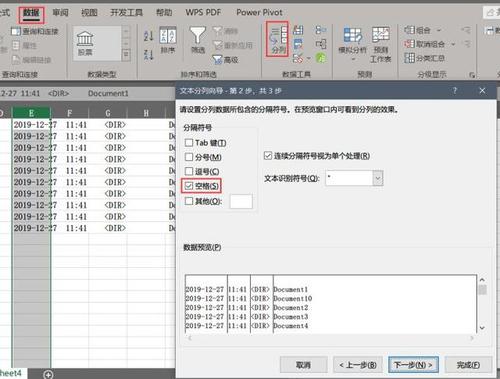
Task: Toggle the 其他(O) other delimiter checkbox
Action: (189, 201)
